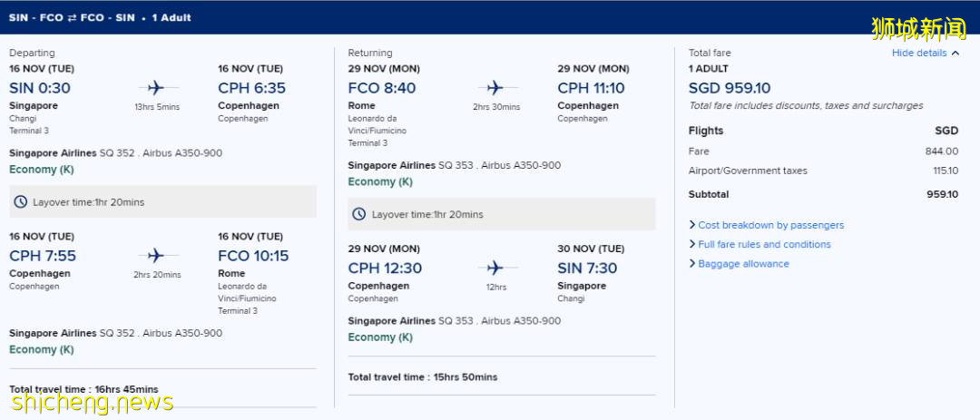Click the SIN to CPH departing plane icon
The width and height of the screenshot is (980, 420).
154,88
